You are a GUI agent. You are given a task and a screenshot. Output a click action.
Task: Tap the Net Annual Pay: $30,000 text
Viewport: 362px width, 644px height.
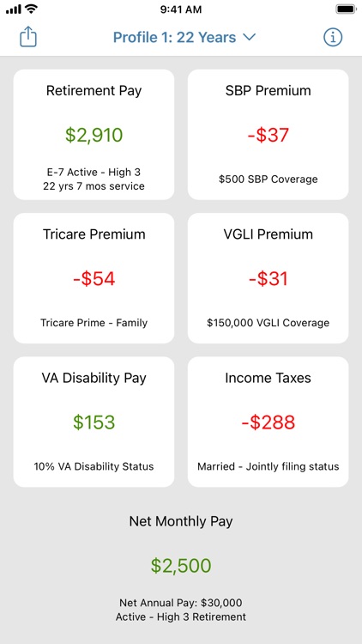click(x=181, y=603)
